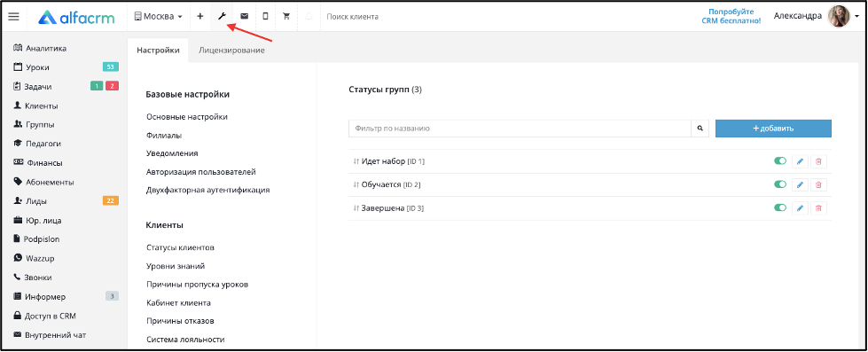Screen dimensions: 868x352
Task: Click the sort handle of Идет набор
Action: (x=356, y=161)
